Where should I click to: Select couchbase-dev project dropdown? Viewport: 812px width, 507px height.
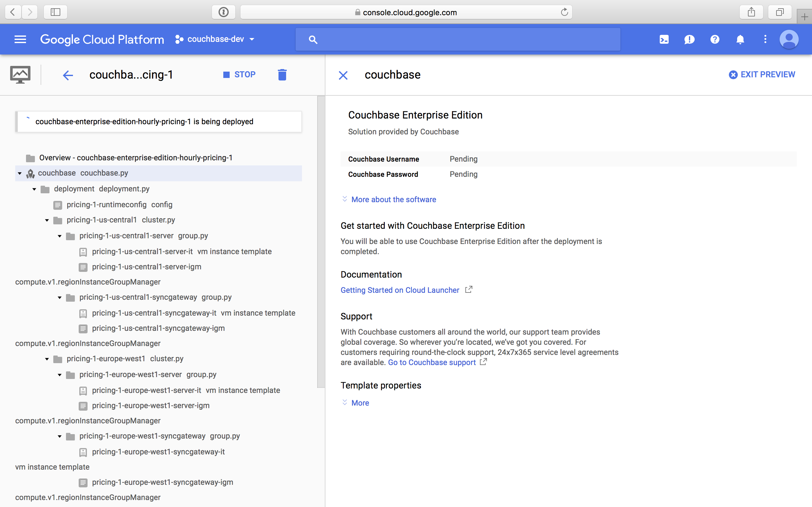215,40
